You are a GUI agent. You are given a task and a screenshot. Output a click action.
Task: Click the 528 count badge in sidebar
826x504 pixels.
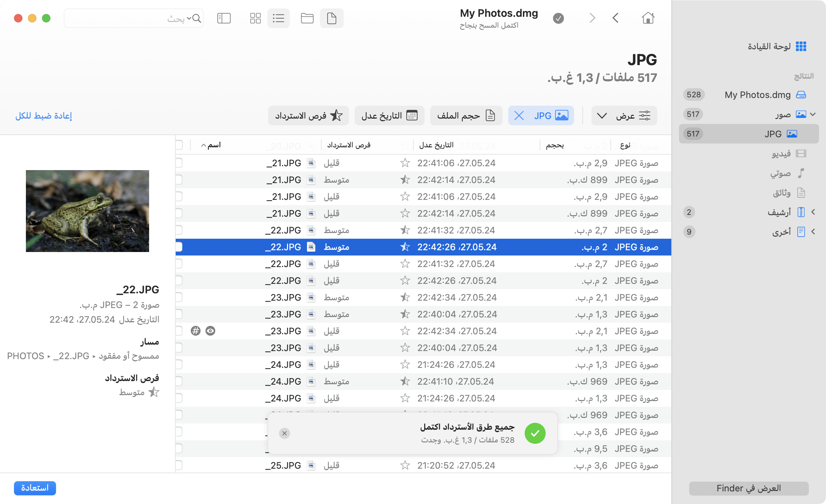tap(693, 94)
